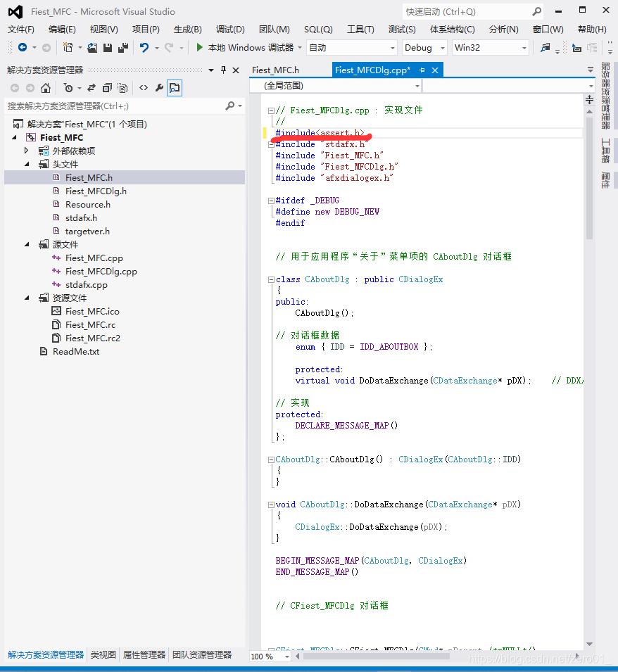Switch to the 属性管理器 bottom tab
618x672 pixels.
point(144,655)
